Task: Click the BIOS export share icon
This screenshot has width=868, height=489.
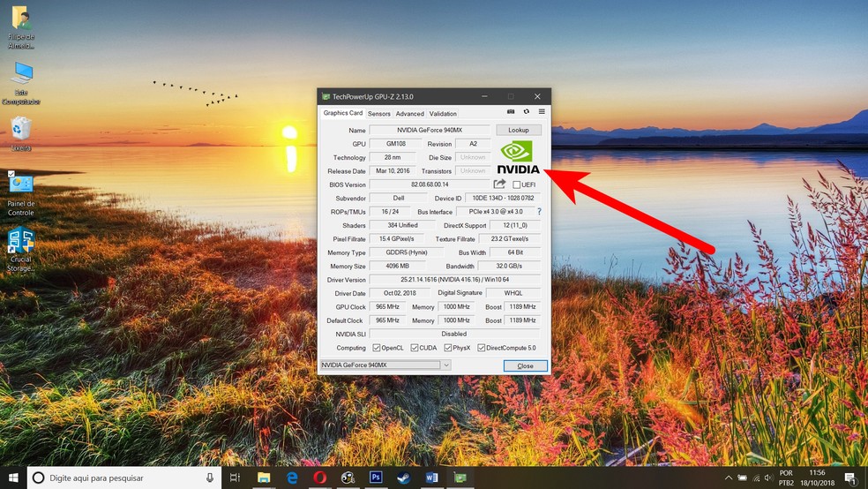Action: (499, 184)
